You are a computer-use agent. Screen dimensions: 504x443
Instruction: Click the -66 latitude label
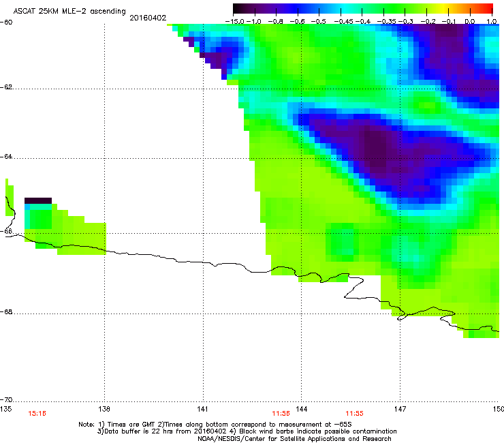[x=6, y=231]
